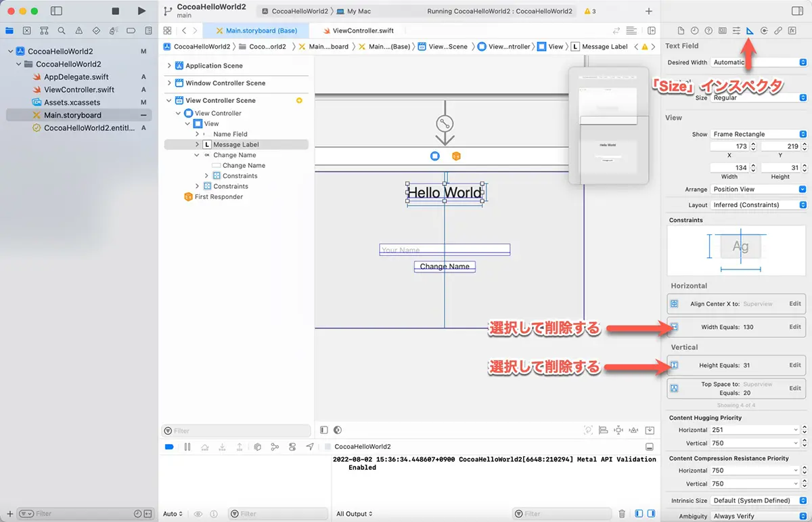Pause program execution in debug bar
The width and height of the screenshot is (812, 522).
coord(187,447)
